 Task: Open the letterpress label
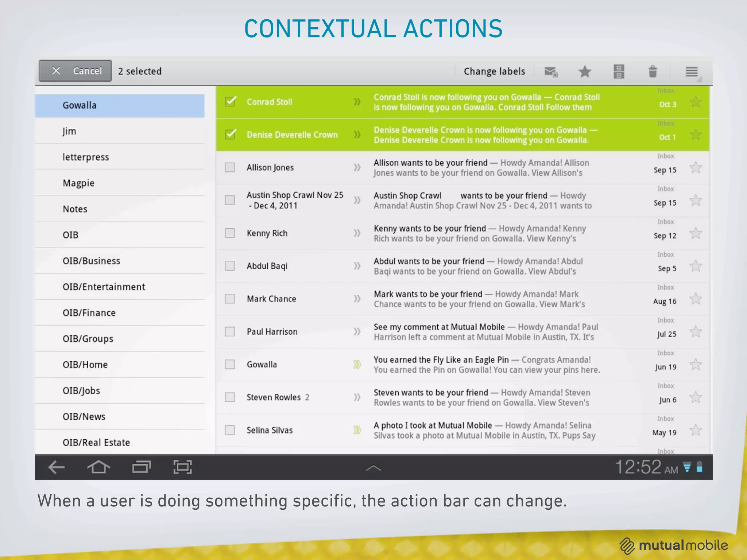pyautogui.click(x=120, y=157)
